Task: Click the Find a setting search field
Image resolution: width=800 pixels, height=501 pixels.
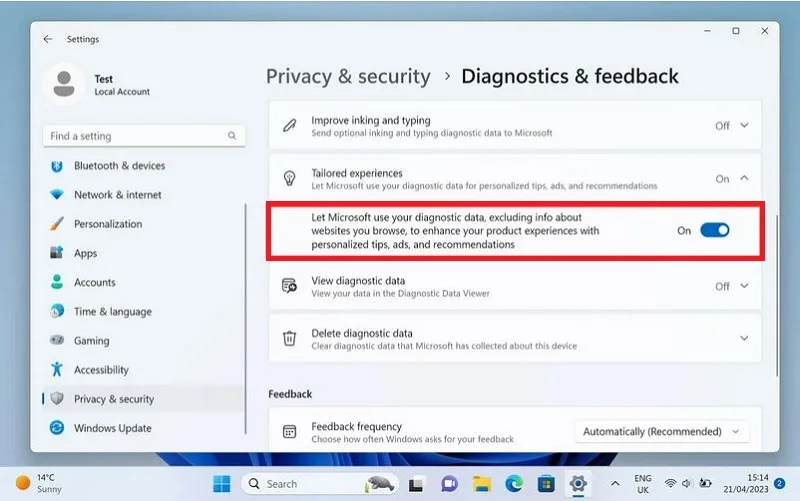Action: coord(144,136)
